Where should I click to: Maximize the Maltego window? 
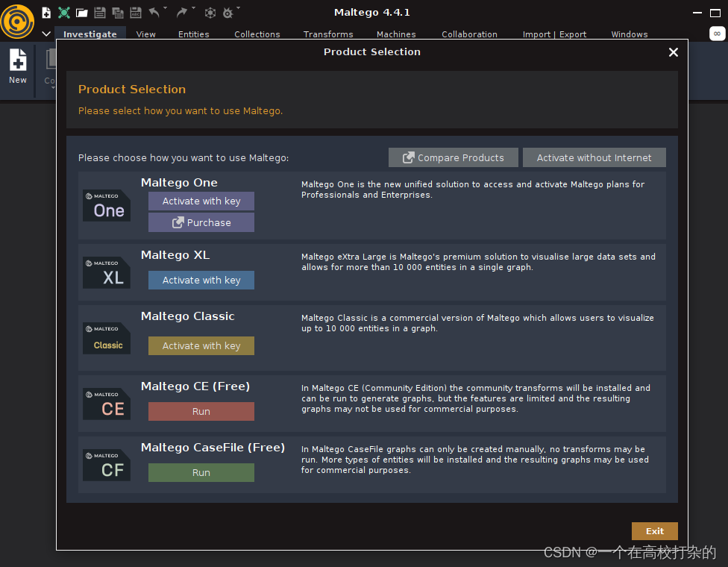[715, 13]
